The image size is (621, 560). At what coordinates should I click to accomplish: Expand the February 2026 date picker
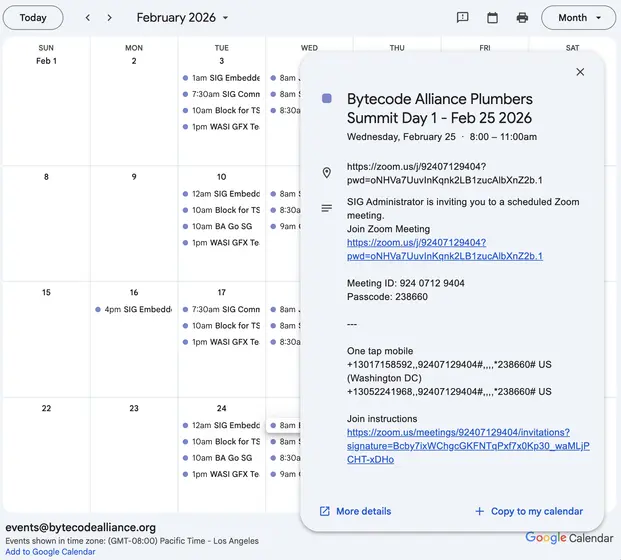pos(183,18)
